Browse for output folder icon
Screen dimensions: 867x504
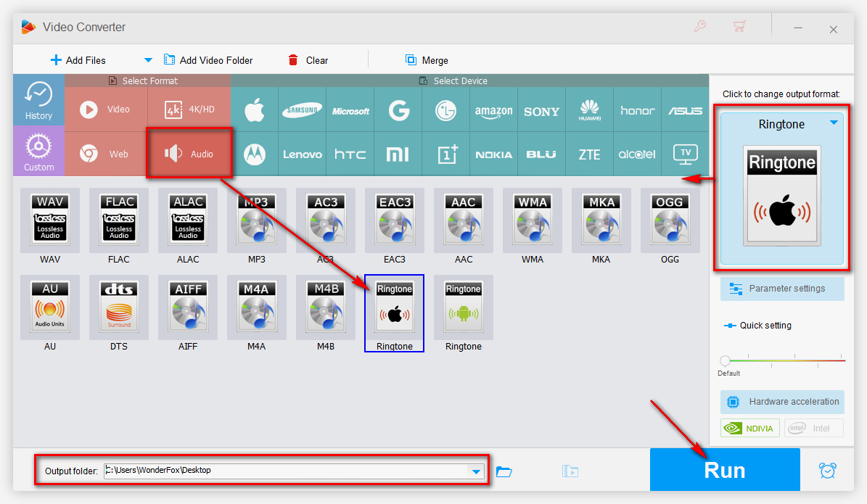[x=504, y=471]
